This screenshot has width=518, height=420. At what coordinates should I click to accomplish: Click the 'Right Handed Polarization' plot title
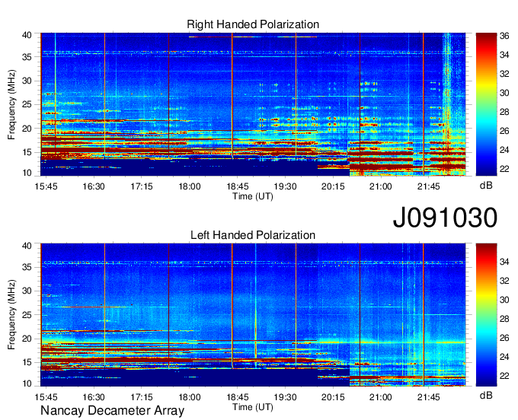click(x=253, y=24)
